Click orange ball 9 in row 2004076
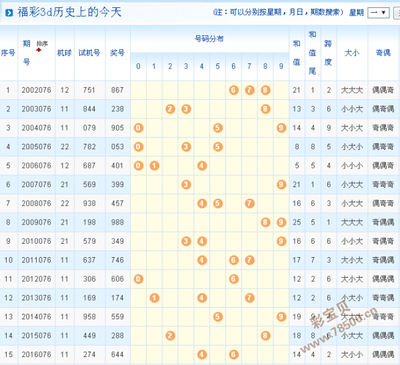The image size is (400, 365). coord(281,128)
